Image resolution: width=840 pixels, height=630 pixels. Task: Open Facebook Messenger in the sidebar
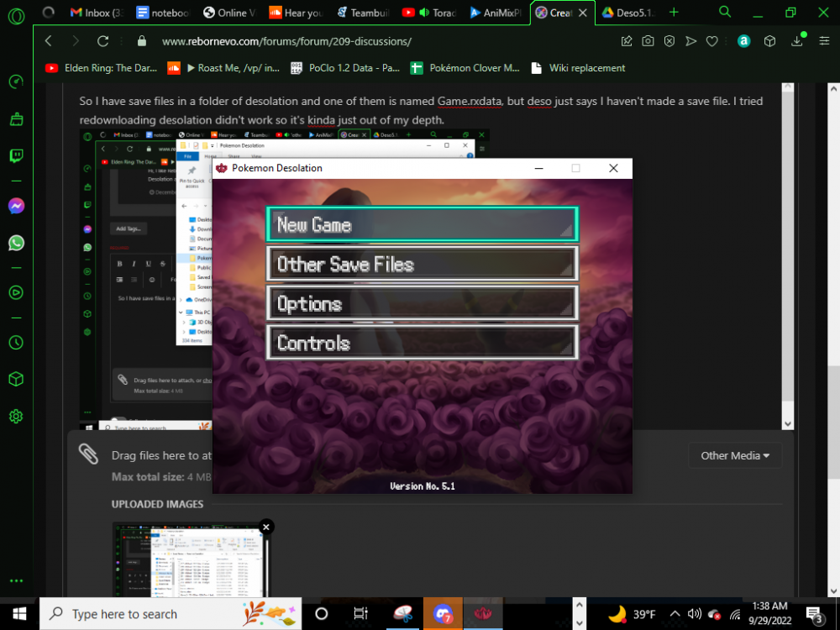[x=16, y=206]
